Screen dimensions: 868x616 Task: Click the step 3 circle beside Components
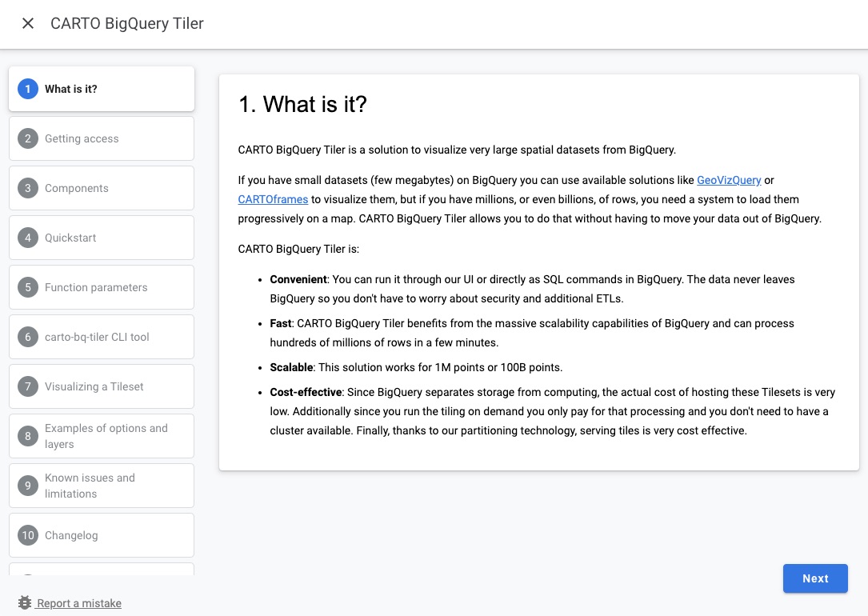[x=28, y=188]
